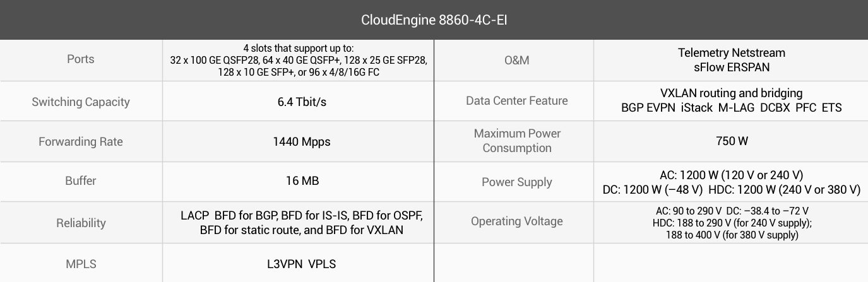Viewport: 868px width, 282px height.
Task: Select the L3VPN VPLS value
Action: point(302,264)
